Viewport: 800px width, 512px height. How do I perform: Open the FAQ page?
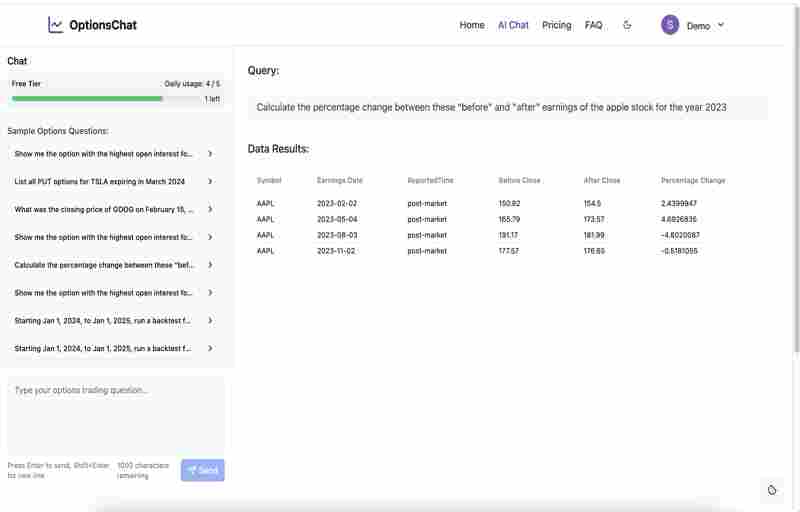coord(593,25)
